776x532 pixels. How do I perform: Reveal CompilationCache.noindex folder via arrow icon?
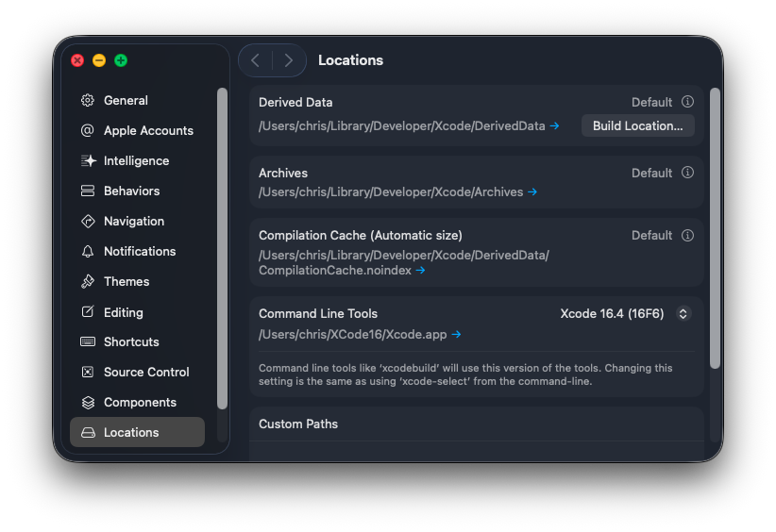(420, 271)
